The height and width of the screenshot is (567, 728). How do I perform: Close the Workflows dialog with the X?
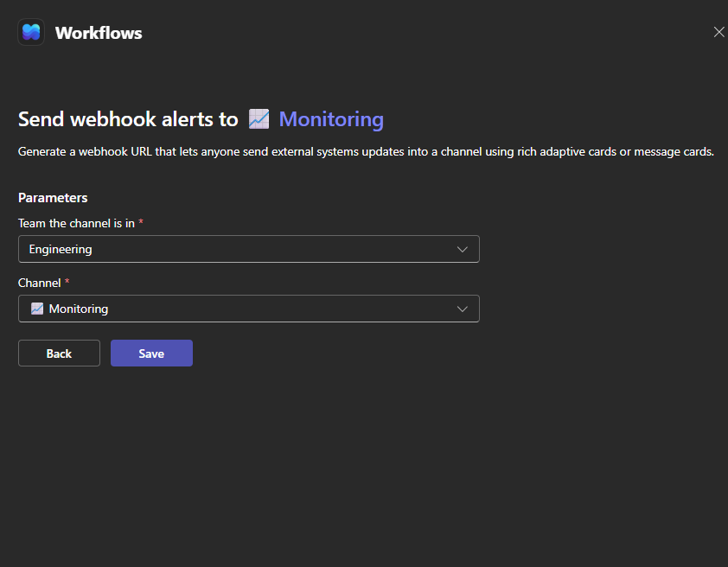tap(718, 32)
